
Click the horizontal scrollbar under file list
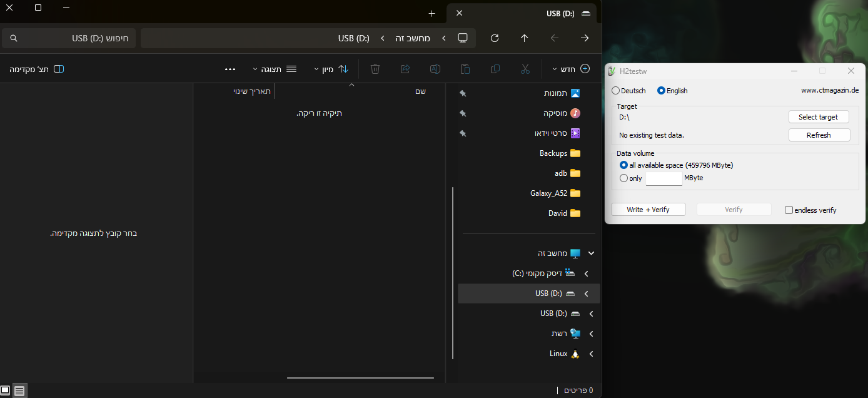pos(360,378)
